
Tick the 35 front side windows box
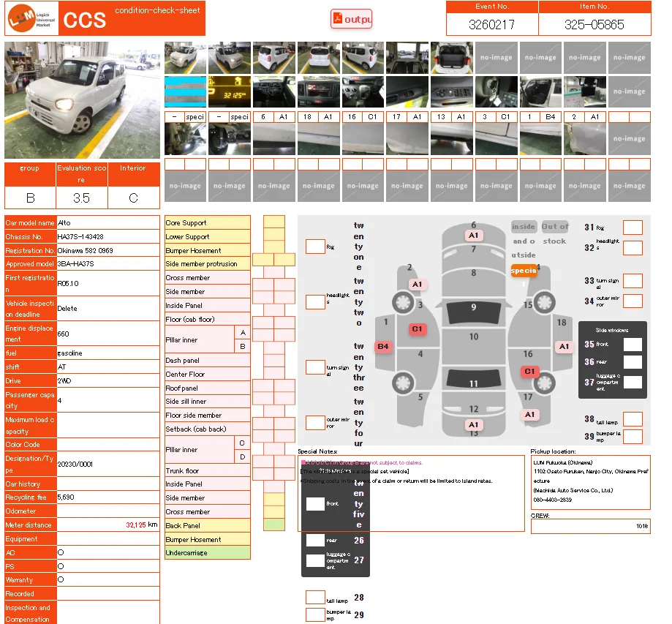pos(633,345)
